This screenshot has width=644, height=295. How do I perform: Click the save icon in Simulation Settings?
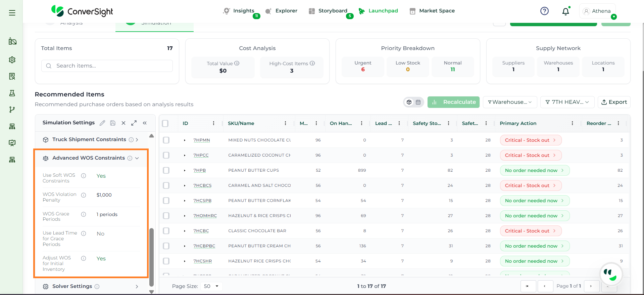[x=113, y=123]
